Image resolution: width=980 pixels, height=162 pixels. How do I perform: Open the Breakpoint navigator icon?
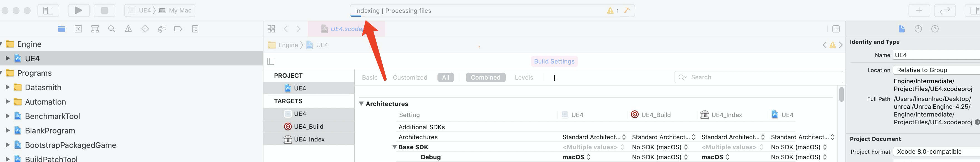pyautogui.click(x=178, y=29)
